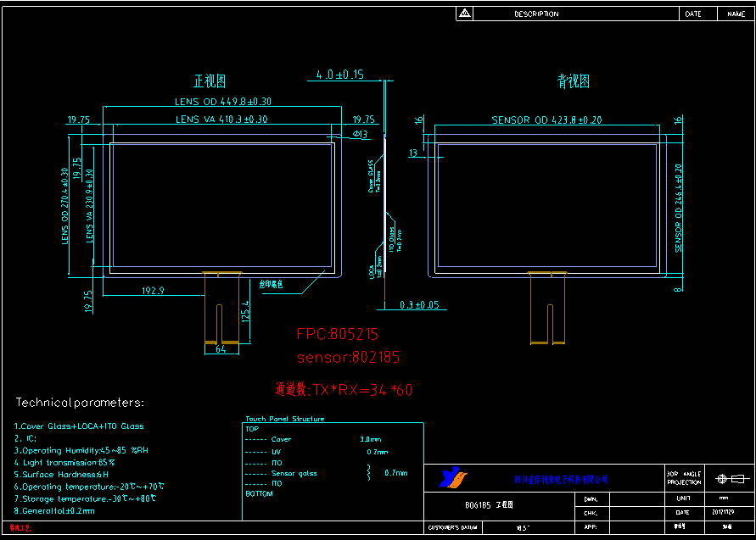Click the 0.3 ±0.05 dimension text

coord(407,304)
